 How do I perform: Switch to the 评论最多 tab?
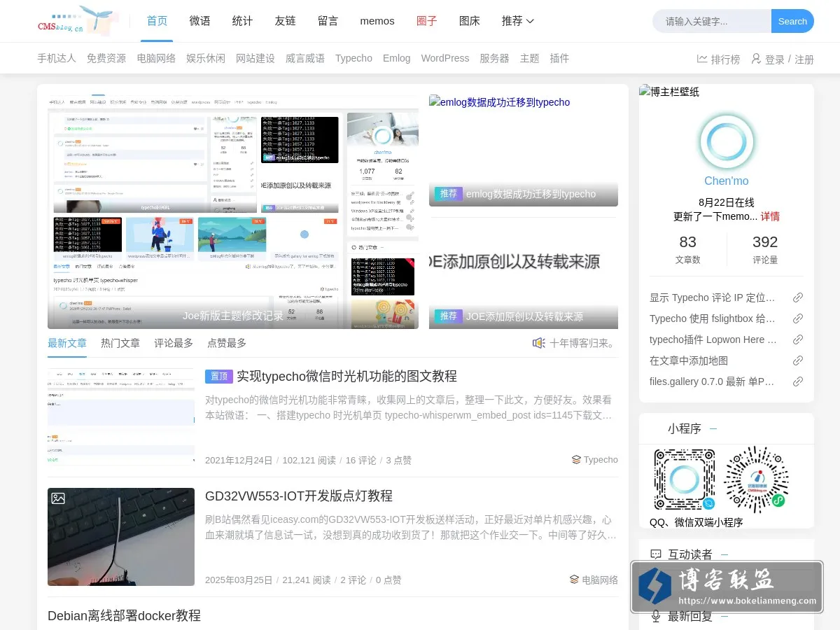174,343
